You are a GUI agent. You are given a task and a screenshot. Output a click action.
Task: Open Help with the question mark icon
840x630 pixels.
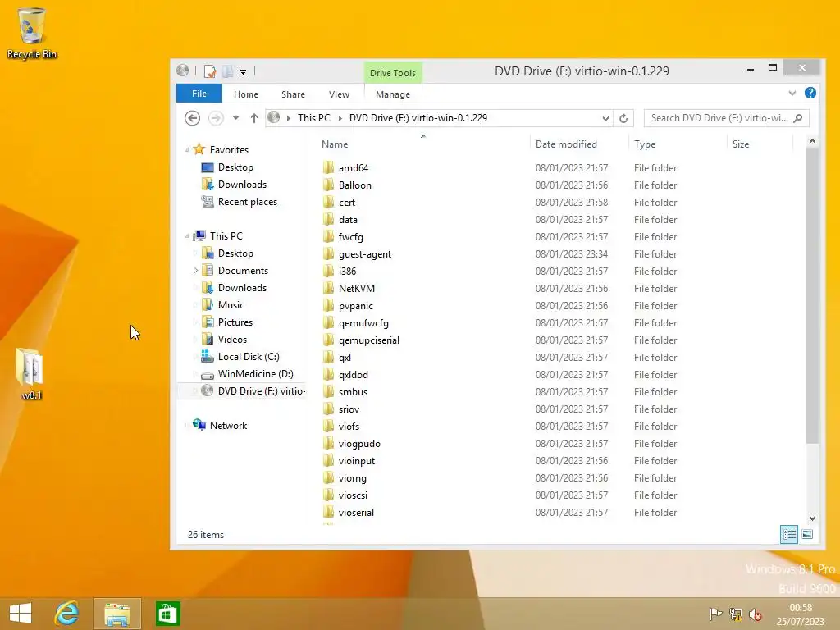coord(810,94)
